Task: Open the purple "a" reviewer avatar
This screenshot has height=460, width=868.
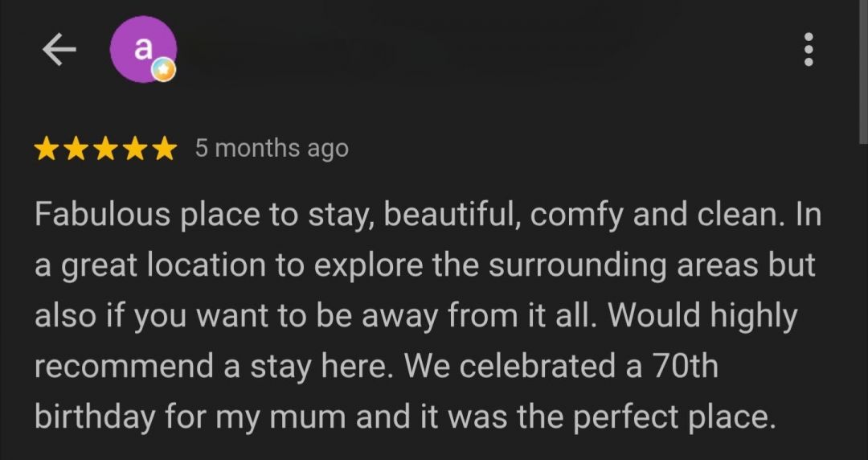Action: 143,49
